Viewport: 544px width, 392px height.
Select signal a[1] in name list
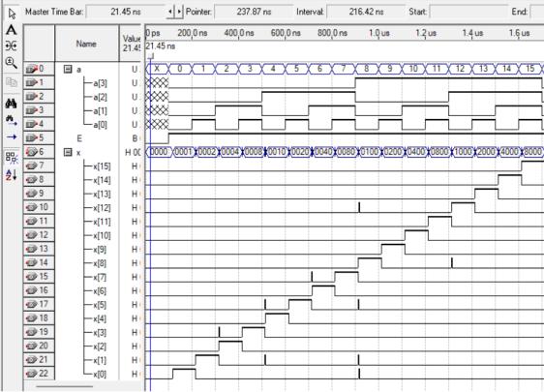pos(100,110)
